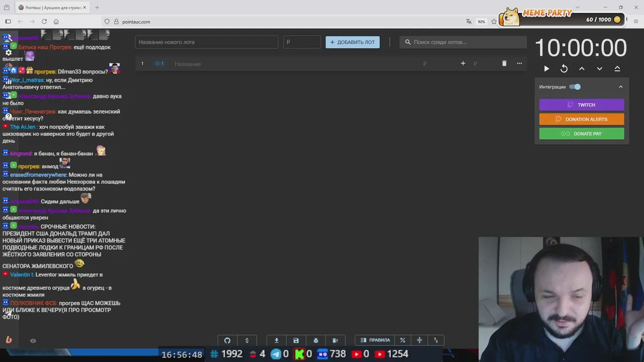Focus the lot search field
The image size is (644, 362).
[x=463, y=42]
